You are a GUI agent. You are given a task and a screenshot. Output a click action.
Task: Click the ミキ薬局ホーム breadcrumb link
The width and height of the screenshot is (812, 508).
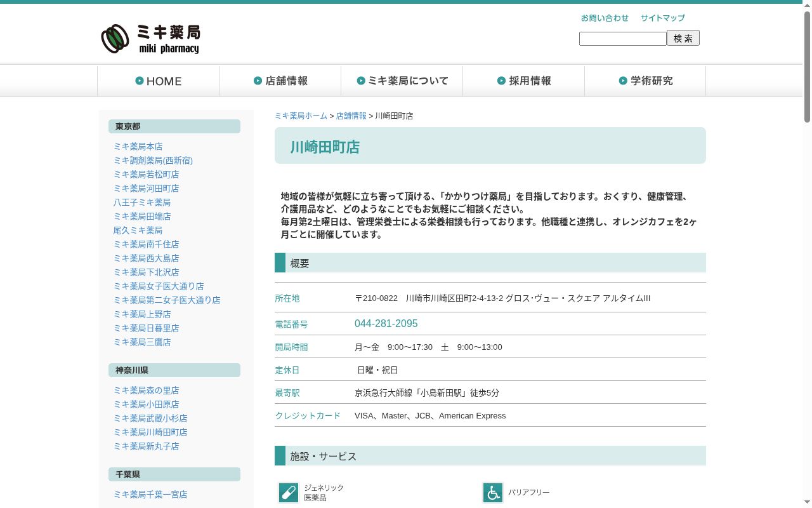[301, 116]
